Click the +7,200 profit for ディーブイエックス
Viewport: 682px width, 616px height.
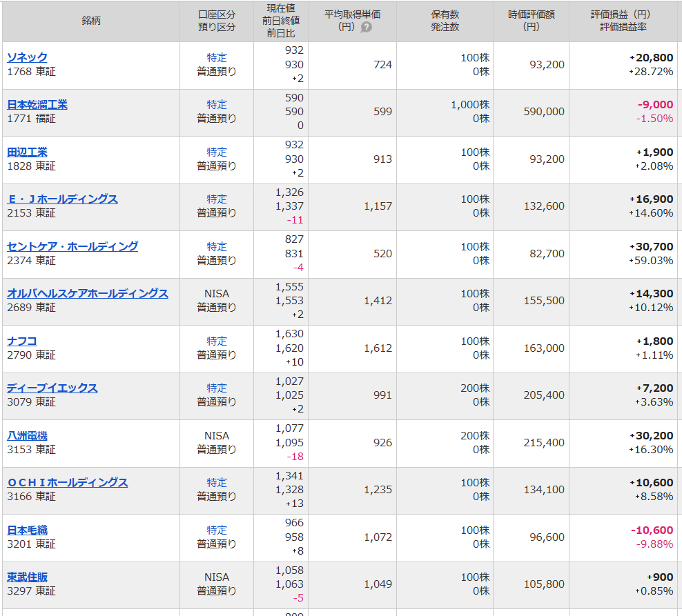654,388
